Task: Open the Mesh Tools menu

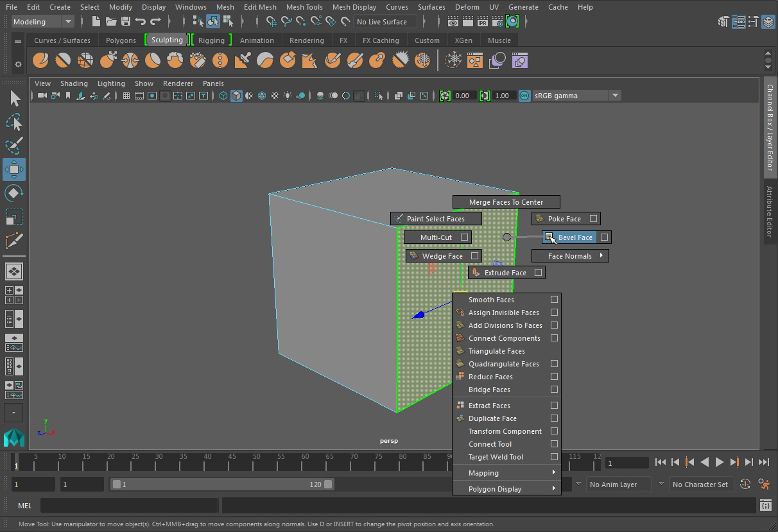Action: (x=304, y=7)
